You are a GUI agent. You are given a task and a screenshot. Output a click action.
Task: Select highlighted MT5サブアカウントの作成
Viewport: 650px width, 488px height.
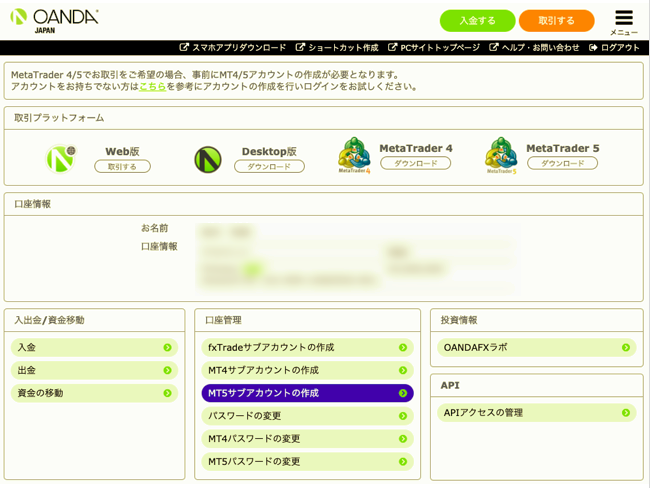click(x=308, y=393)
